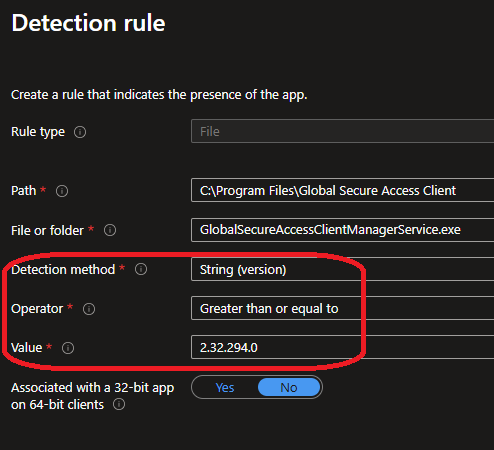Click the info icon next to Operator
Screen dimensions: 494x450
(x=89, y=309)
